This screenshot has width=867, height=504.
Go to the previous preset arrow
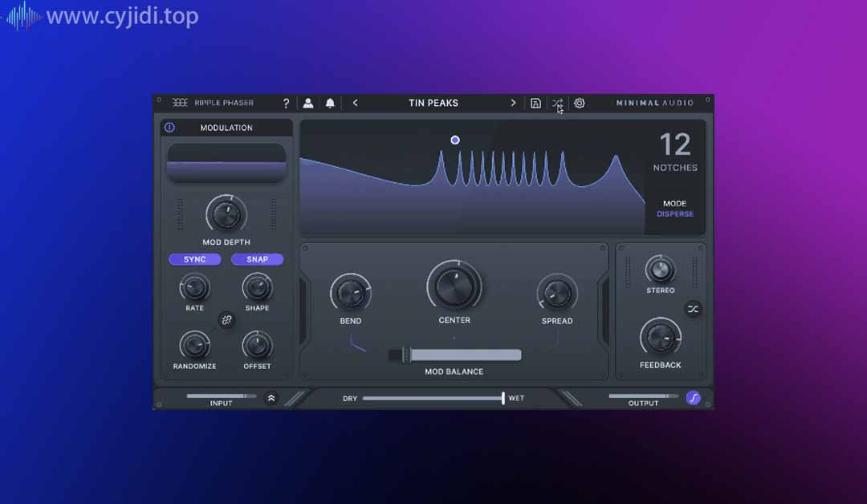(x=355, y=103)
